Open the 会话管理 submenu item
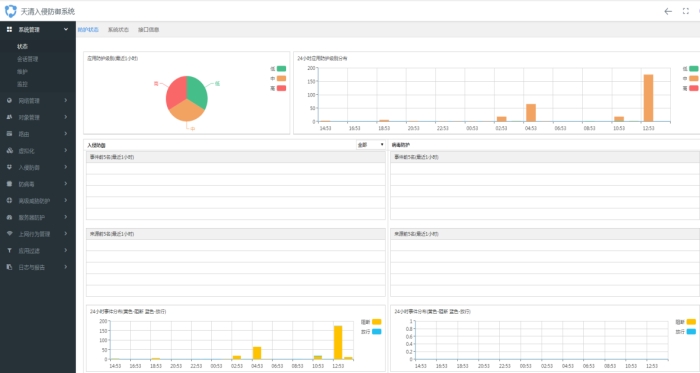This screenshot has height=373, width=700. click(x=28, y=59)
